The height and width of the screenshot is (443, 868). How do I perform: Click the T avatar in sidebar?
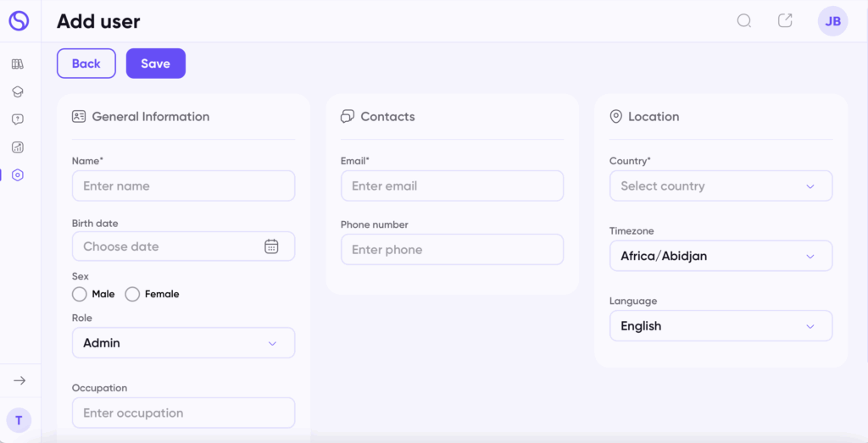pos(19,420)
